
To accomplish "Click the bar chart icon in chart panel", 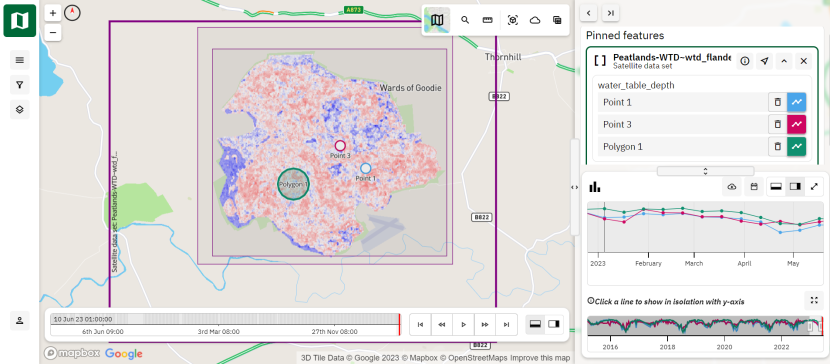I will 595,186.
